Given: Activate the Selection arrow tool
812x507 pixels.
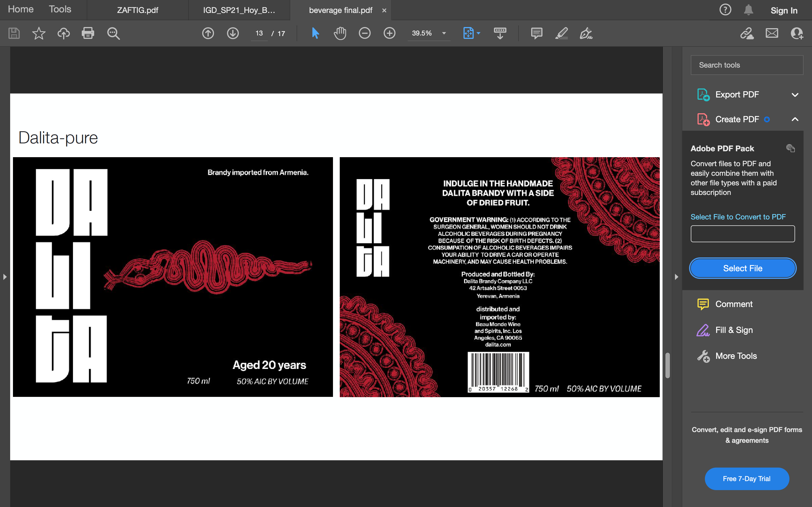Looking at the screenshot, I should 315,33.
